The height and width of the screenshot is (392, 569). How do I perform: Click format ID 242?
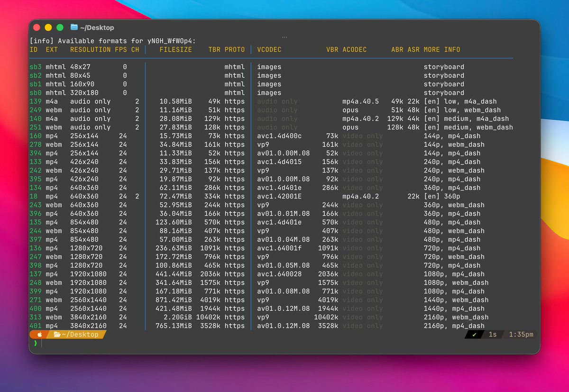click(36, 171)
